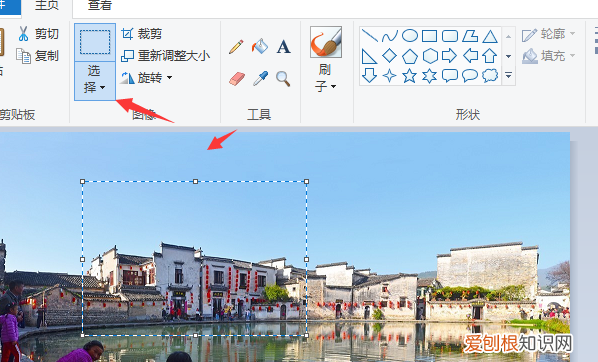The image size is (598, 362).
Task: Select the Polygon shape
Action: click(x=470, y=36)
